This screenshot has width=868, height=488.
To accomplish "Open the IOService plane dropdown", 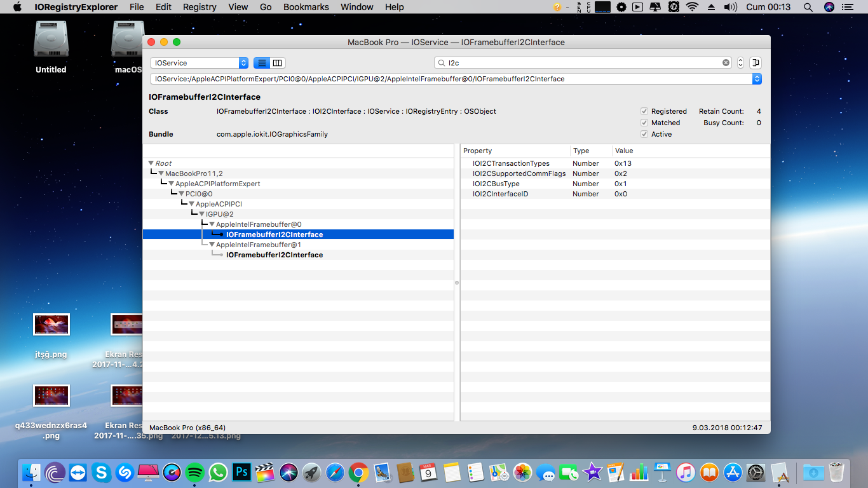I will click(x=199, y=63).
